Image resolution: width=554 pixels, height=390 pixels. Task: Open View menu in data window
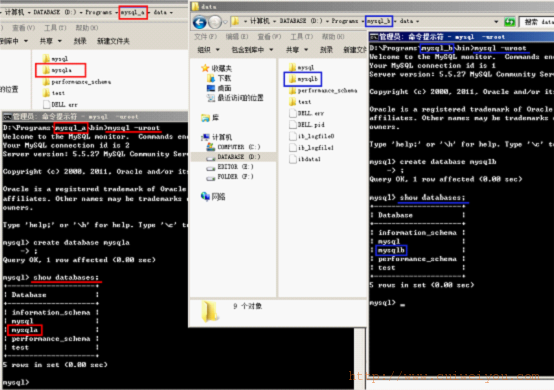coord(269,36)
